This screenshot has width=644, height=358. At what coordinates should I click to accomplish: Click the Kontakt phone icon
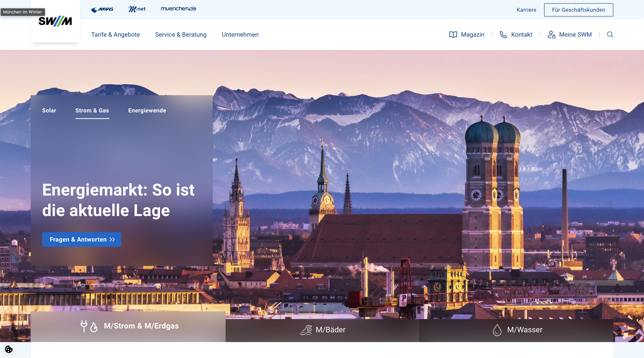coord(503,35)
